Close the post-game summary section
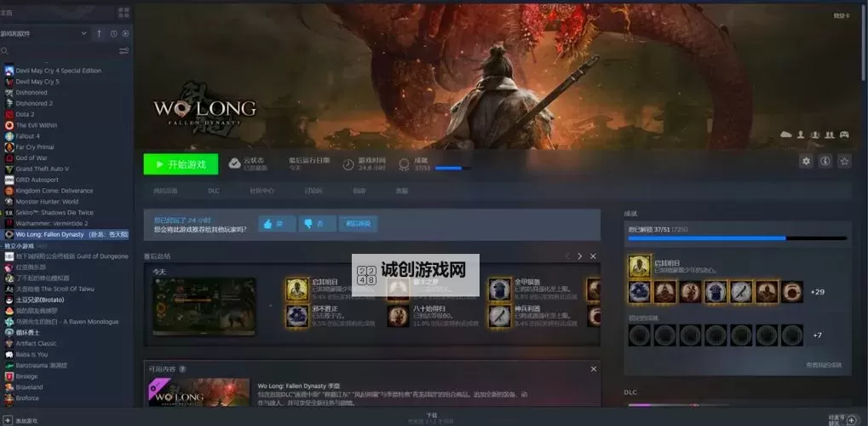Viewport: 868px width, 426px height. [593, 256]
